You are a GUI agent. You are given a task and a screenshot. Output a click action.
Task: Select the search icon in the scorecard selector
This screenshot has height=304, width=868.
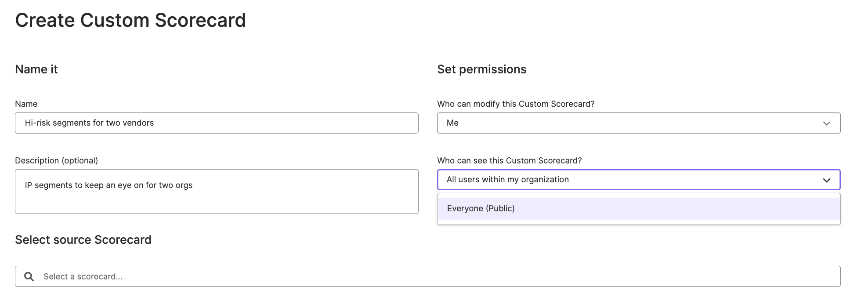pyautogui.click(x=29, y=276)
